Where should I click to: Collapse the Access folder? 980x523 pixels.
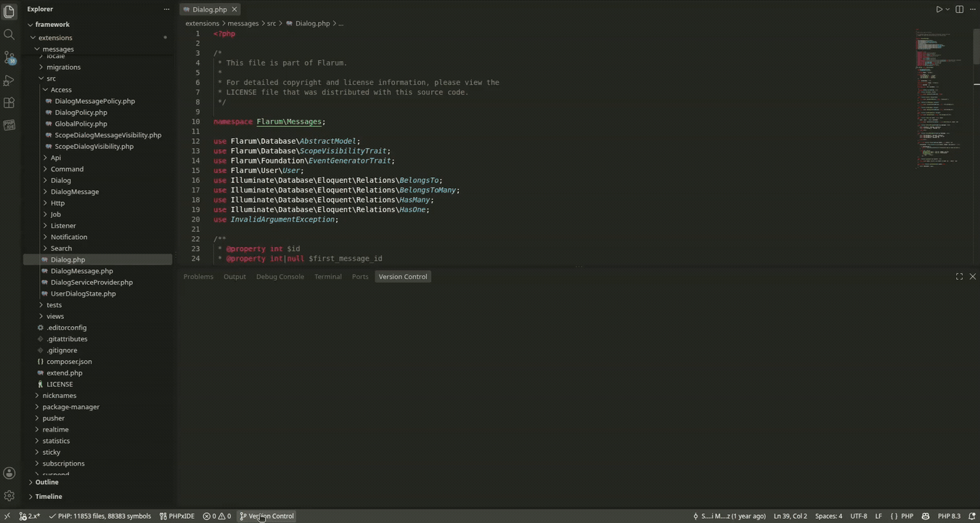pyautogui.click(x=97, y=90)
